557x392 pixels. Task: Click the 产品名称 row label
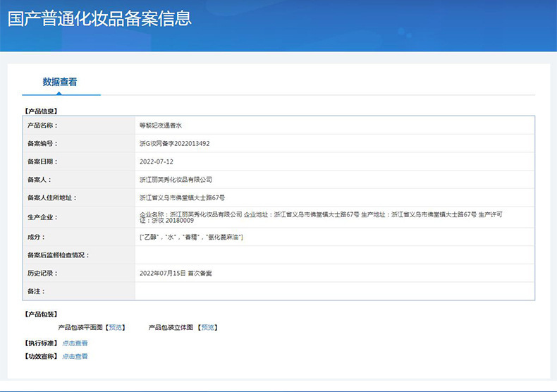[42, 125]
